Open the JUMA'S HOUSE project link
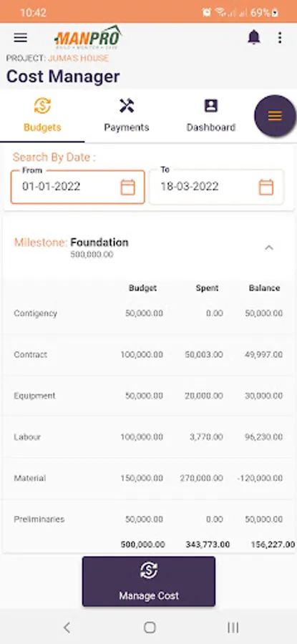 point(79,58)
